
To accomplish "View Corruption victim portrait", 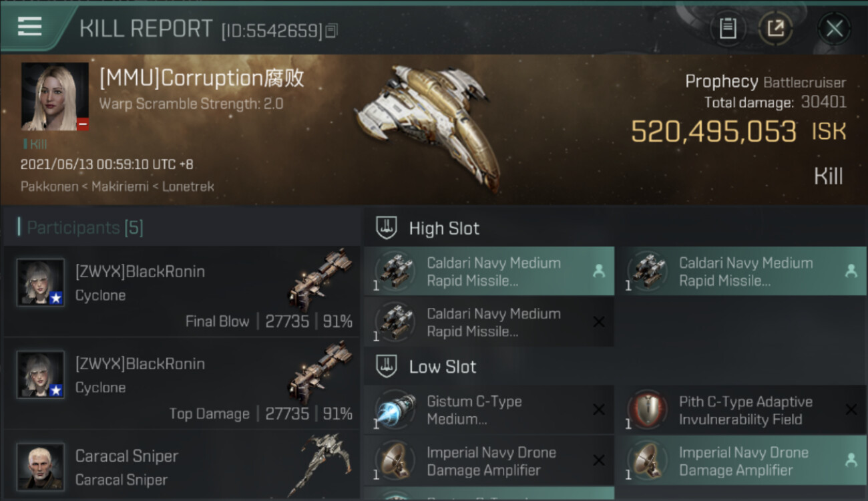I will pos(55,96).
